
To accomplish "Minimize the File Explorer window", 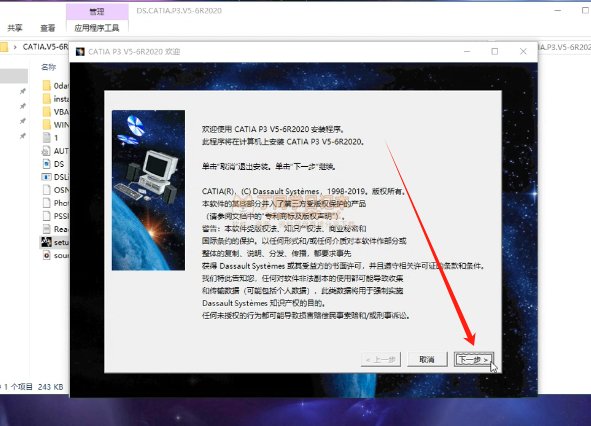I will click(x=558, y=11).
